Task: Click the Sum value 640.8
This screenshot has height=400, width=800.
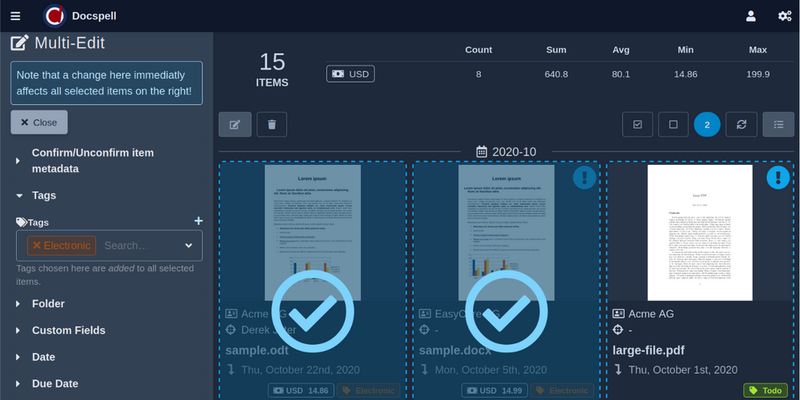Action: click(556, 74)
